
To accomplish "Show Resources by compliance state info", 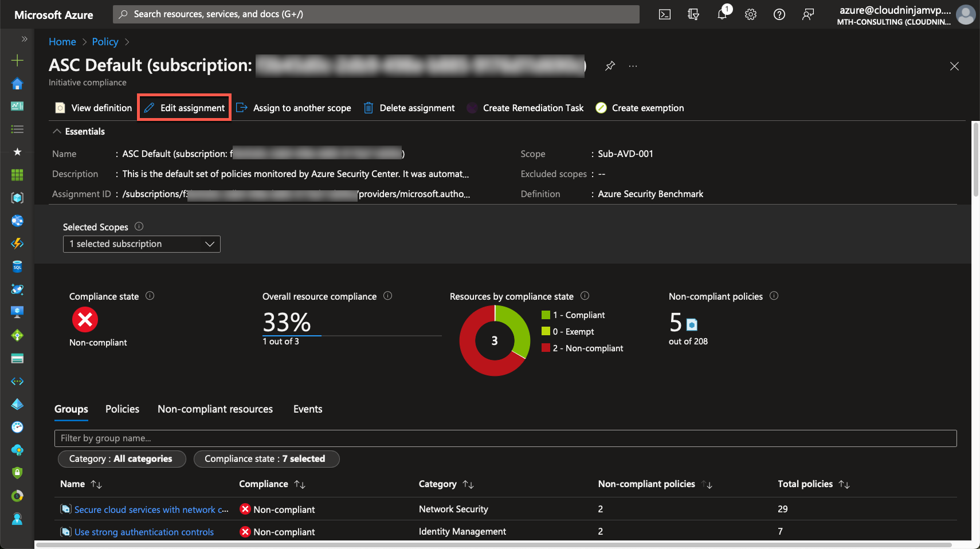I will (585, 296).
